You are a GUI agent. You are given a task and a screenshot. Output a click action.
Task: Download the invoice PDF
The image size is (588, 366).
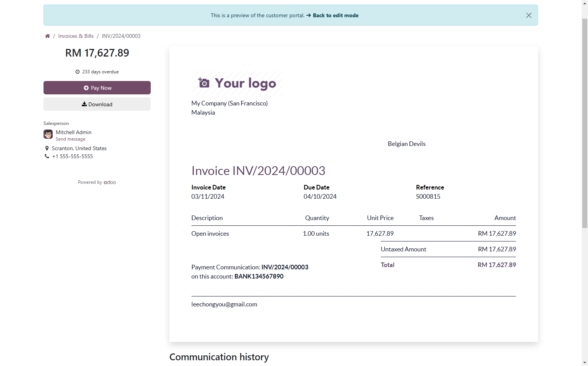pos(97,104)
